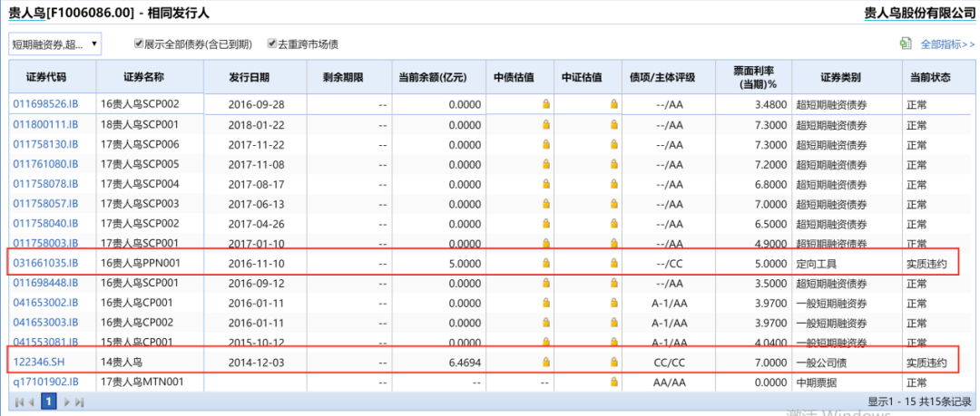
Task: Select page number 1 in pagination
Action: pyautogui.click(x=49, y=401)
